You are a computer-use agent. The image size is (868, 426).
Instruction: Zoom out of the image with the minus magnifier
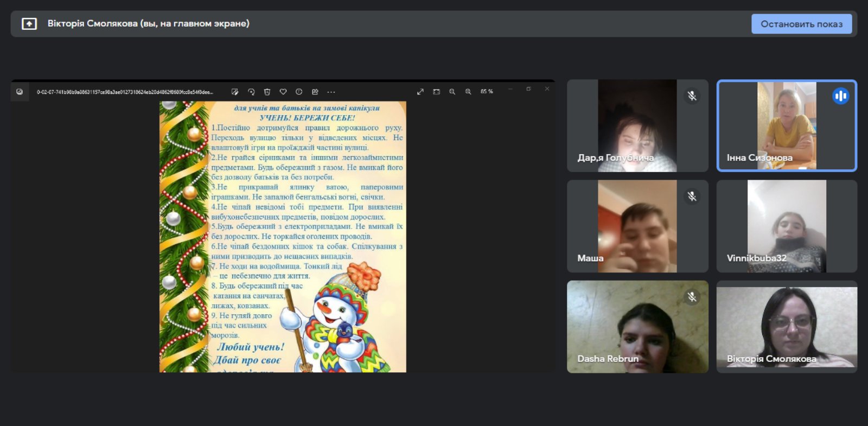[x=452, y=92]
